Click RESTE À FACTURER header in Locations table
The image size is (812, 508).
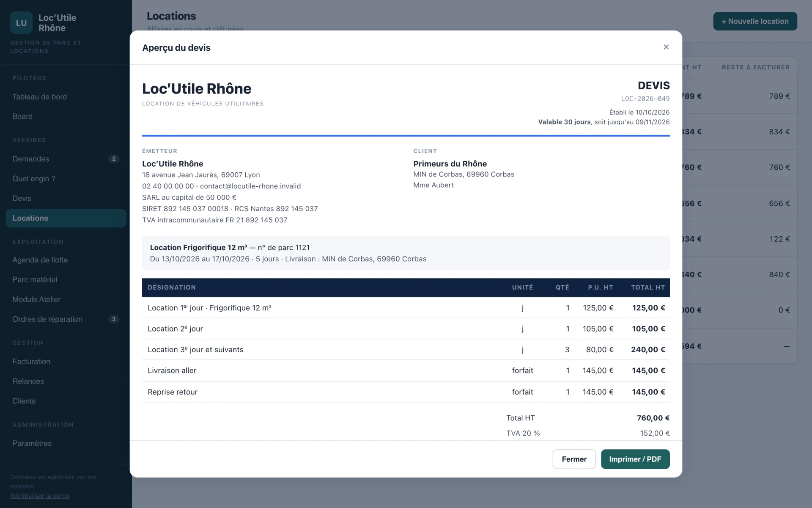756,67
